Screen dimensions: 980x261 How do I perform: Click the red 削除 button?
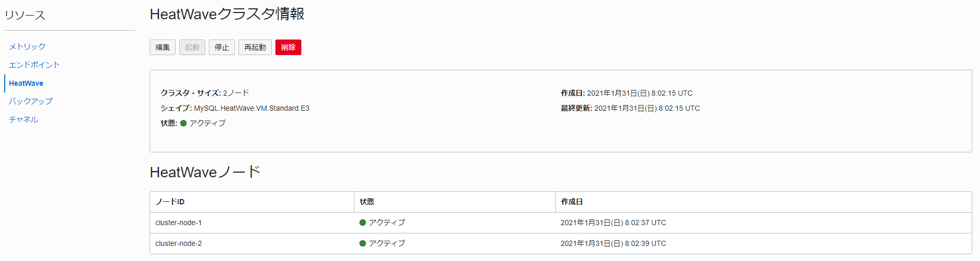[288, 47]
